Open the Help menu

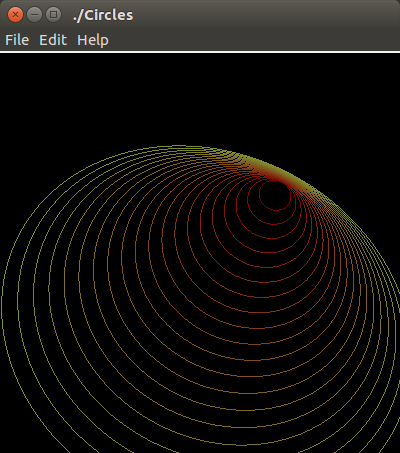pos(93,40)
